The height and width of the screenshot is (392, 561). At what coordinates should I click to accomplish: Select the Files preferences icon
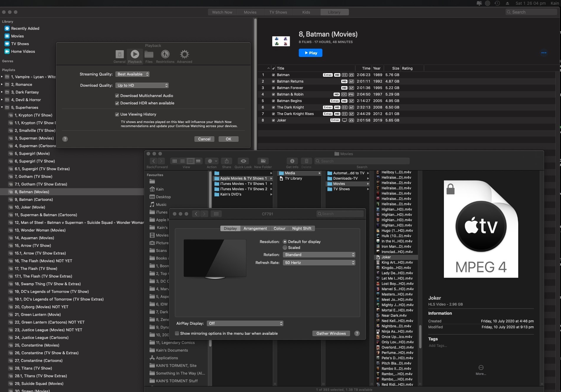click(149, 55)
